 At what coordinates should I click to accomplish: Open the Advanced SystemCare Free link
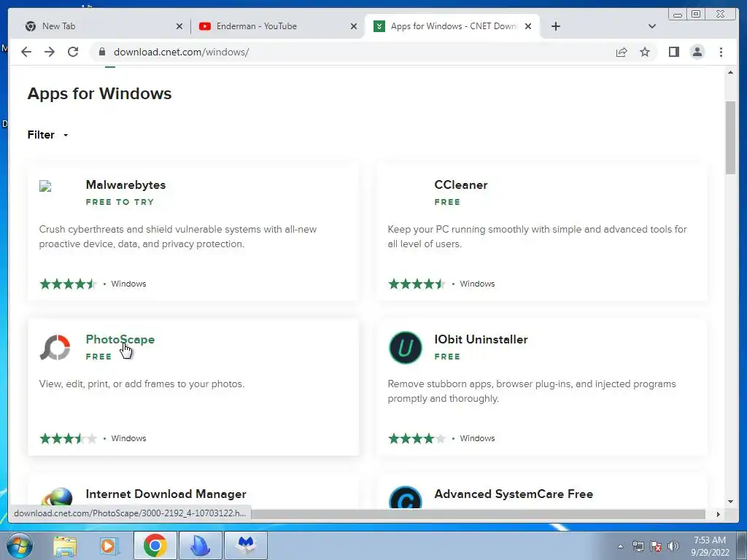514,494
